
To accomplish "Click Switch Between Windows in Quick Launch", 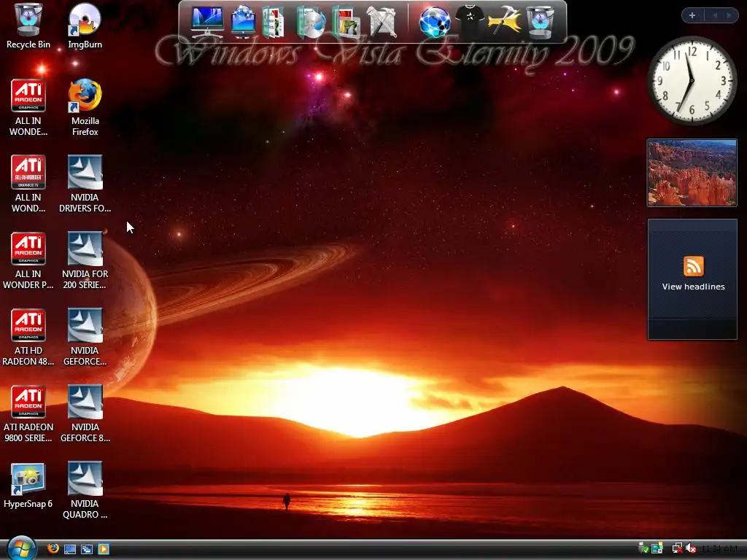I will point(87,549).
